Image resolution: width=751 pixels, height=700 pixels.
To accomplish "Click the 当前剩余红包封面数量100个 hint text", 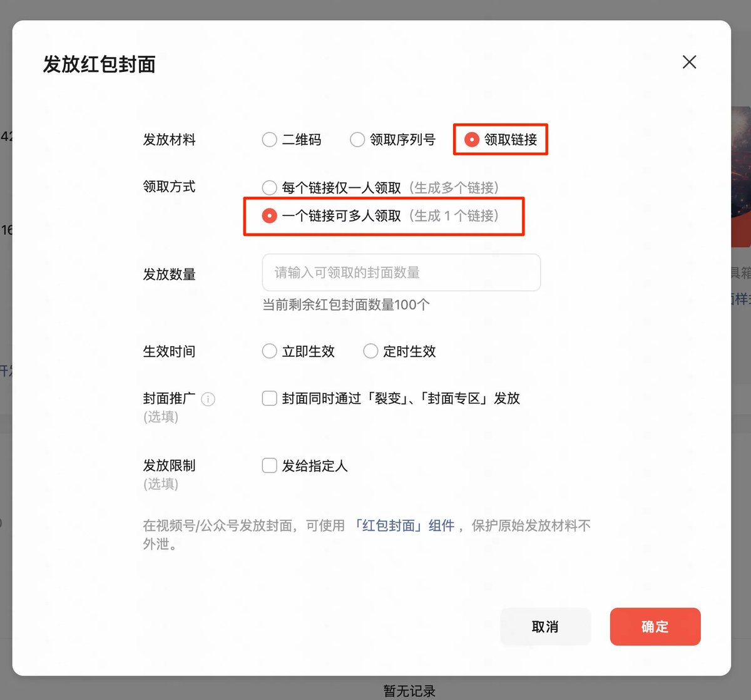I will point(345,305).
